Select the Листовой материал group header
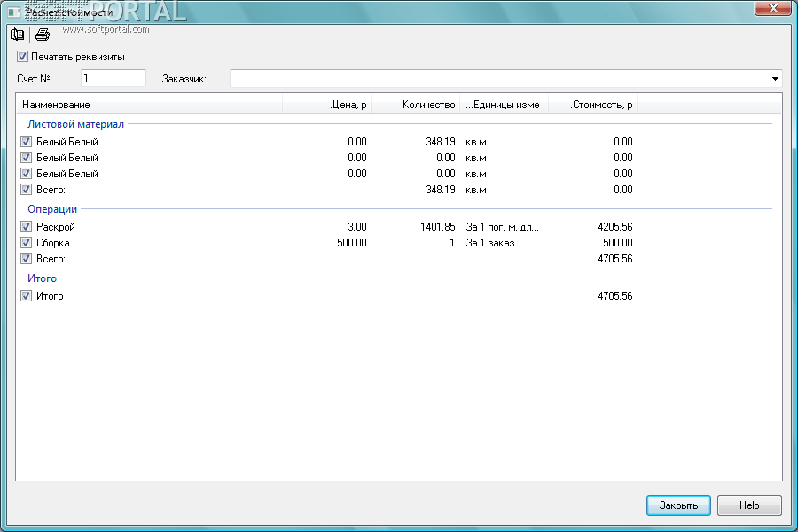 [x=76, y=124]
